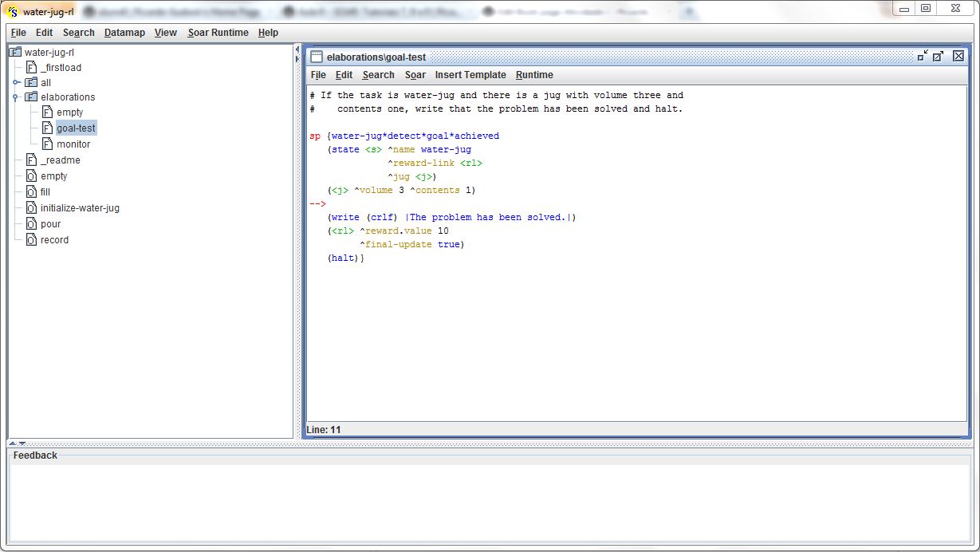Maximize the goal-test editor internal frame
The image size is (980, 552).
tap(939, 56)
